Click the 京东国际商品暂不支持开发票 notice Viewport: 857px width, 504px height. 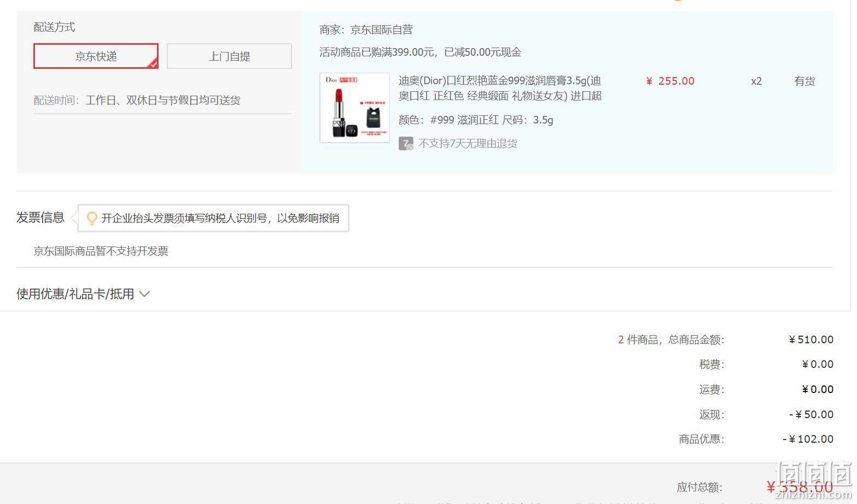tap(101, 251)
